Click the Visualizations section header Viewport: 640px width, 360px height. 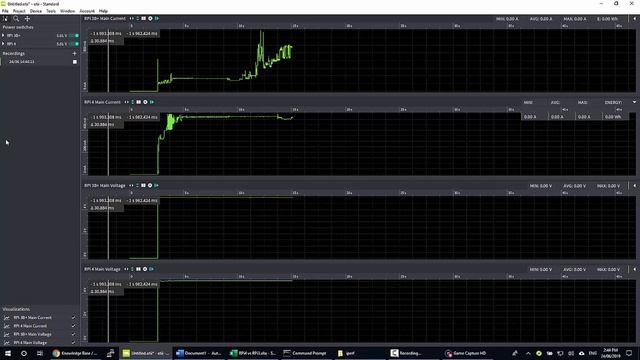click(x=16, y=309)
